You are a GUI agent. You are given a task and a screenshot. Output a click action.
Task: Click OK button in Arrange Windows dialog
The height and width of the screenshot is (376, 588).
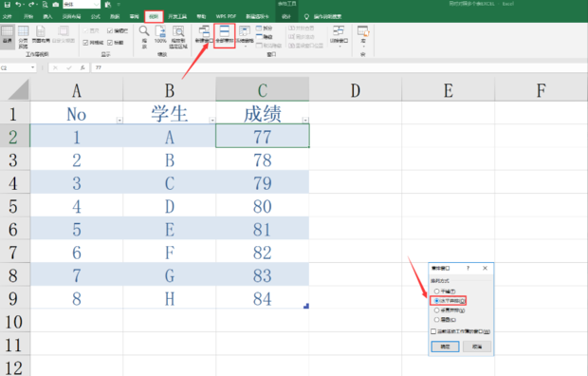pyautogui.click(x=445, y=347)
